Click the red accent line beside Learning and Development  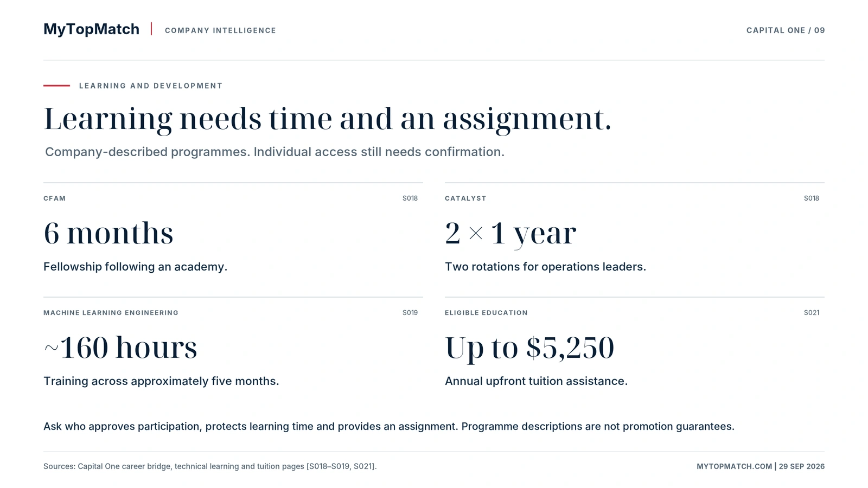point(56,86)
